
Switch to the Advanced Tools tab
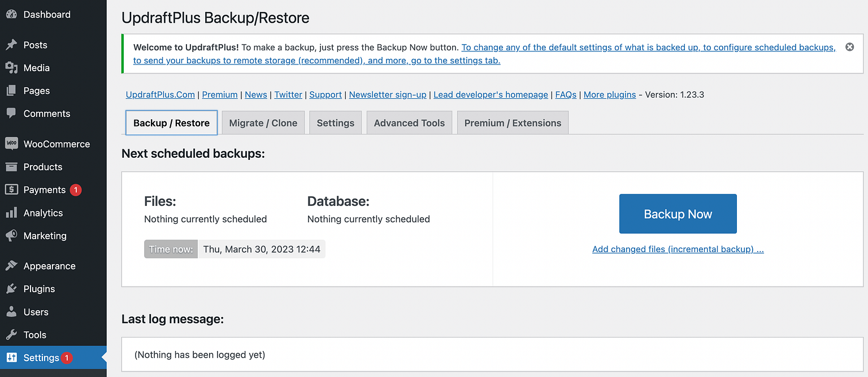pyautogui.click(x=409, y=122)
